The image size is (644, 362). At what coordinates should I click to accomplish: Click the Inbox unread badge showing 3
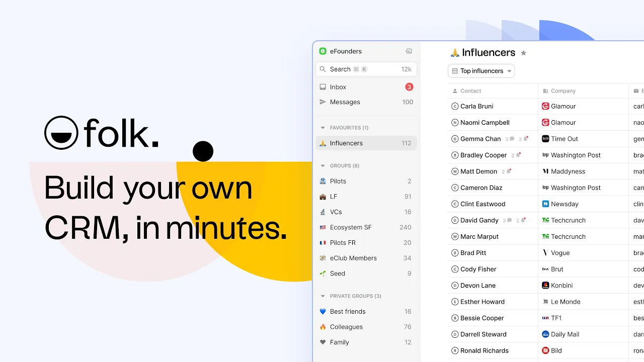(409, 87)
